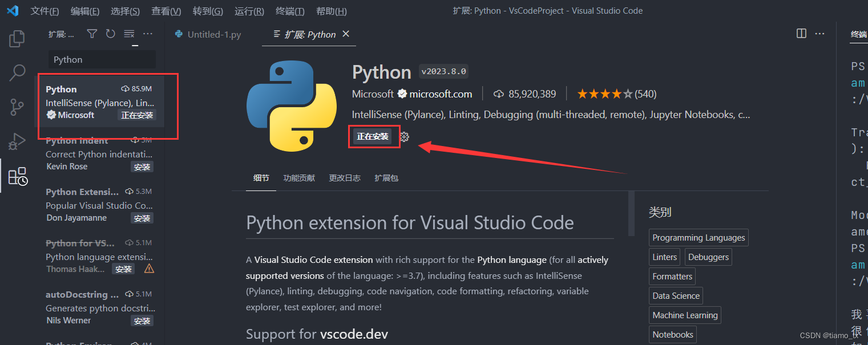Open the 转到(G) menu

[208, 11]
